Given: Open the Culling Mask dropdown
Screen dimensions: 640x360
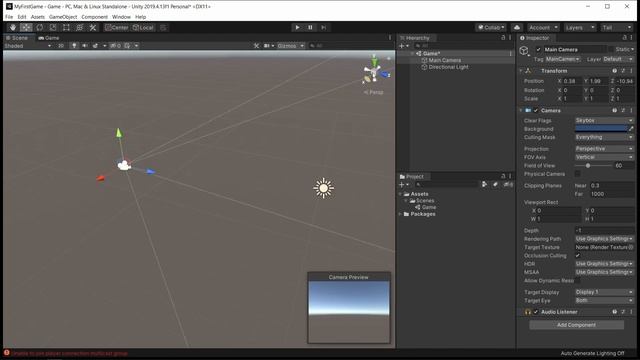Looking at the screenshot, I should pos(604,137).
